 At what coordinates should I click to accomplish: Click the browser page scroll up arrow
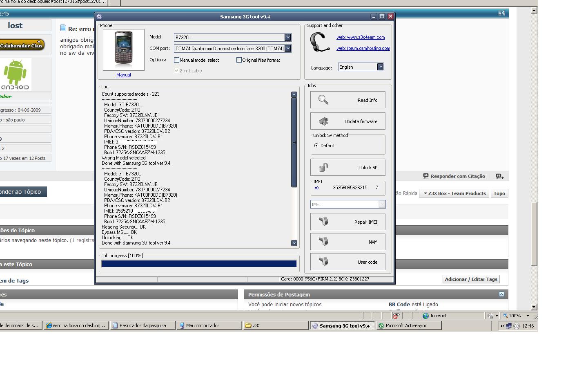[534, 10]
